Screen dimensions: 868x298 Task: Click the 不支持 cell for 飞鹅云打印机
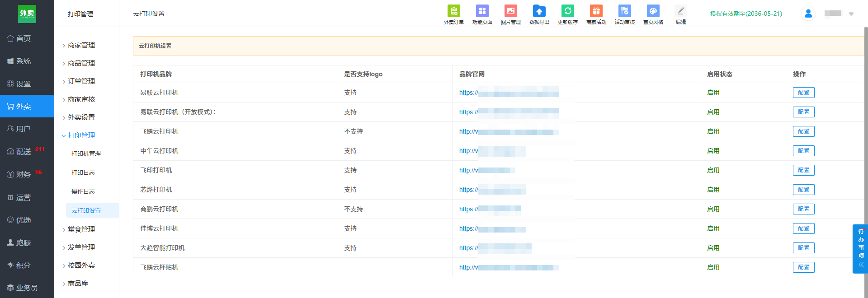(x=354, y=131)
